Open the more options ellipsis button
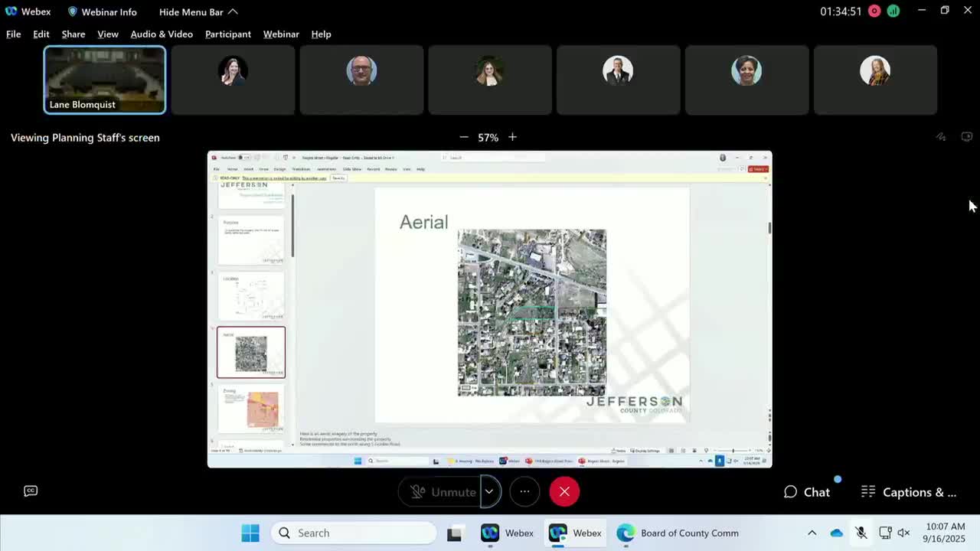Screen dimensions: 980x551 coord(524,492)
